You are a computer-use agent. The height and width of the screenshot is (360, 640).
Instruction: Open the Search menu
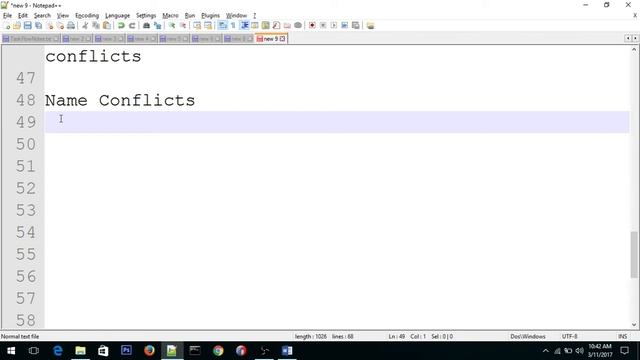click(42, 16)
